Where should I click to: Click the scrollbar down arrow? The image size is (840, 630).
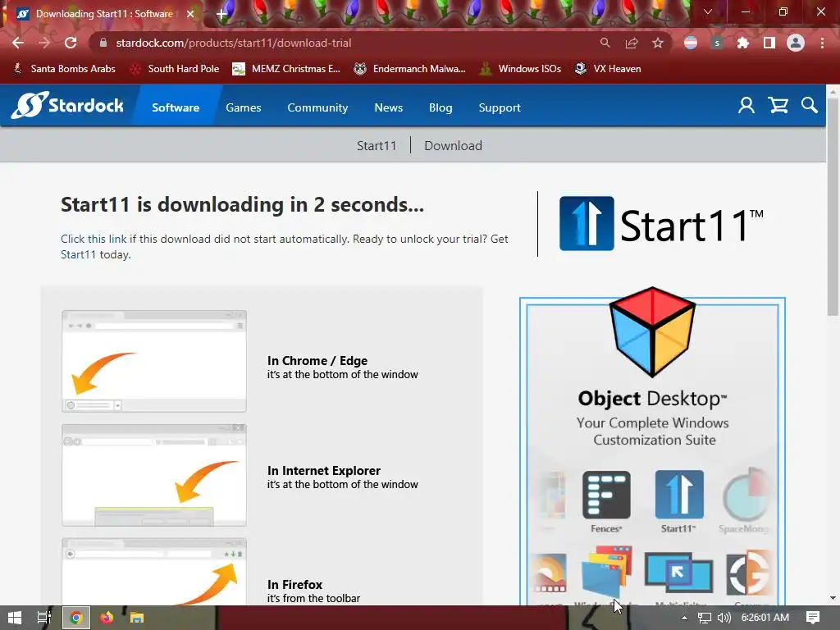tap(833, 598)
